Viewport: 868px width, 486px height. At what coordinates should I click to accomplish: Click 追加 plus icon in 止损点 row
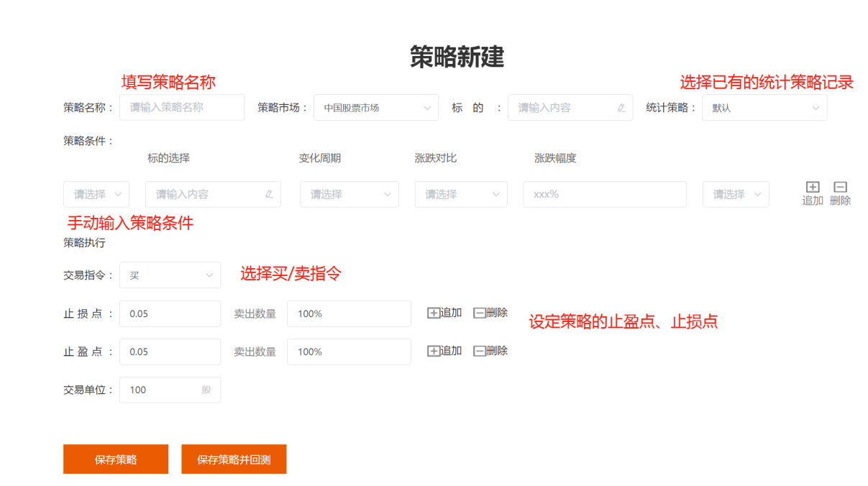434,313
